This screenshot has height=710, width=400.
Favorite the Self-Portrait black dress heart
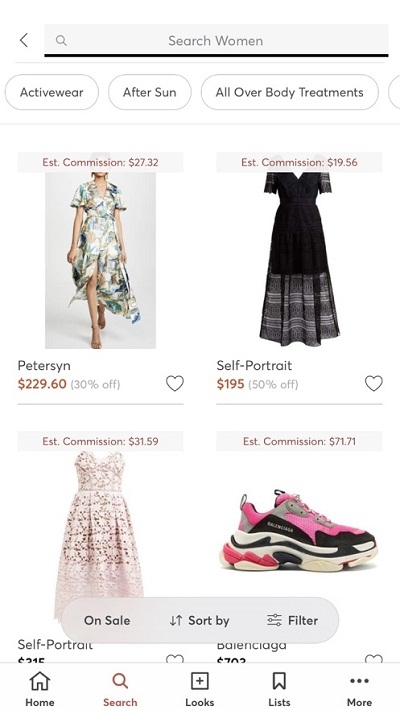pyautogui.click(x=374, y=384)
